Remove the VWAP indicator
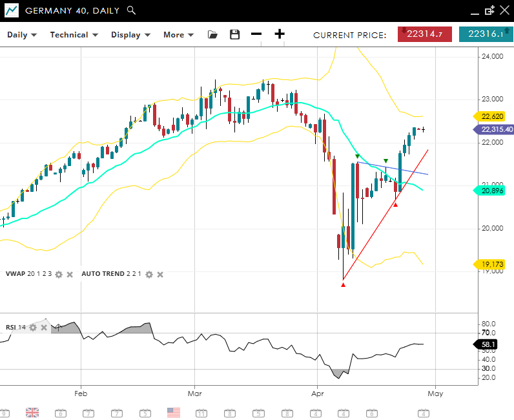Screen dimensions: 514x420 coord(70,275)
